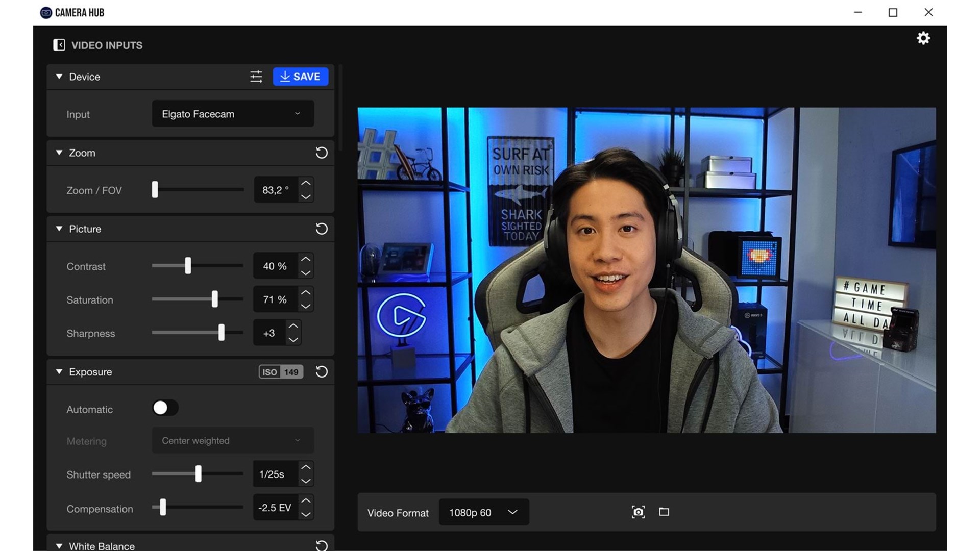
Task: Open the Input device dropdown
Action: pyautogui.click(x=233, y=114)
